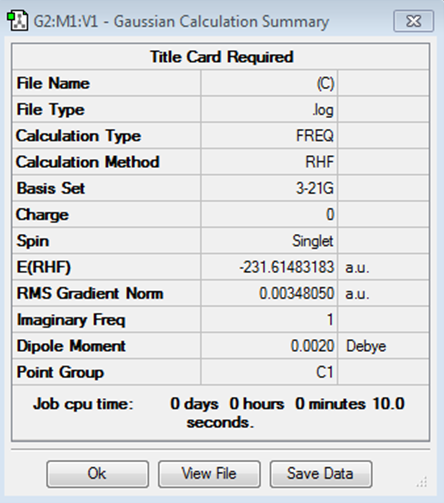444x503 pixels.
Task: Select the Charge label
Action: tap(42, 215)
